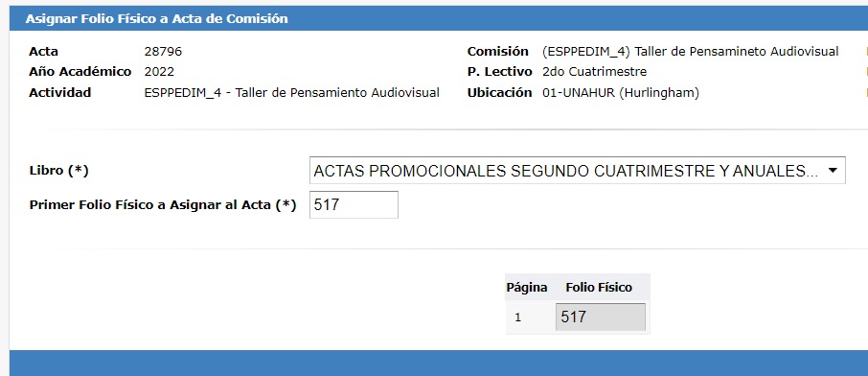Click the Comisión label
Screen dimensions: 868x376
497,52
